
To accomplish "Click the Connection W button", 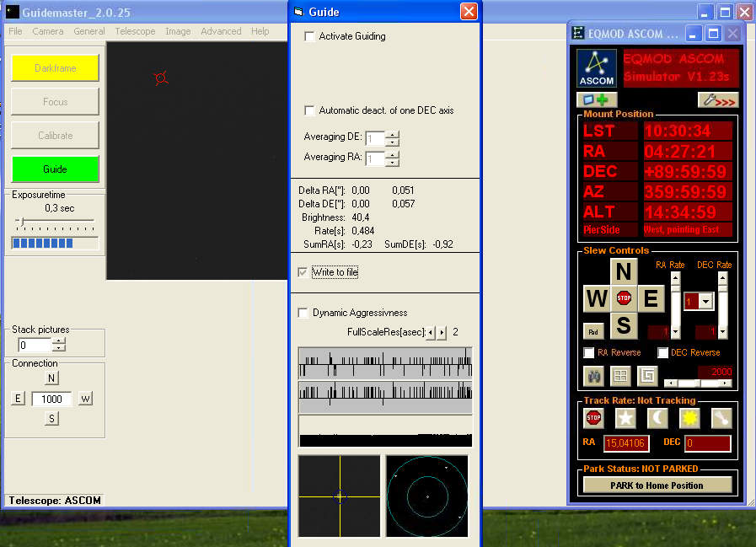I will click(85, 399).
